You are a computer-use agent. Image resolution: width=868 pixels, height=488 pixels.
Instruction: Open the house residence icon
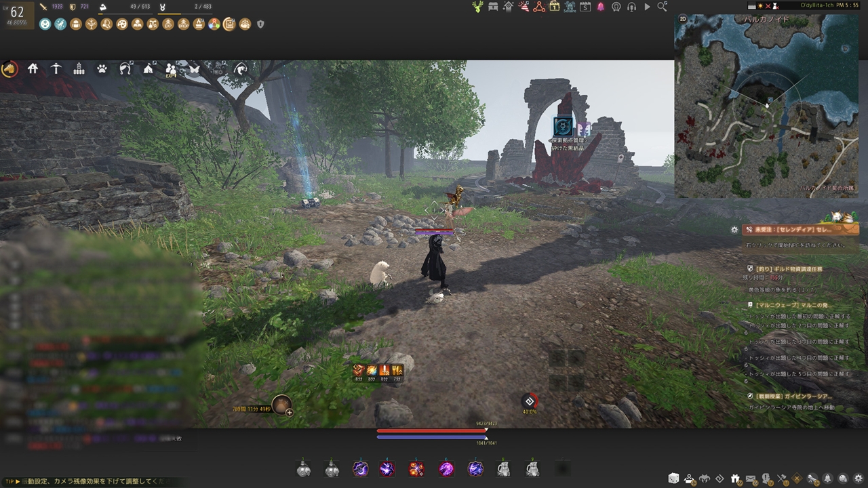(33, 68)
